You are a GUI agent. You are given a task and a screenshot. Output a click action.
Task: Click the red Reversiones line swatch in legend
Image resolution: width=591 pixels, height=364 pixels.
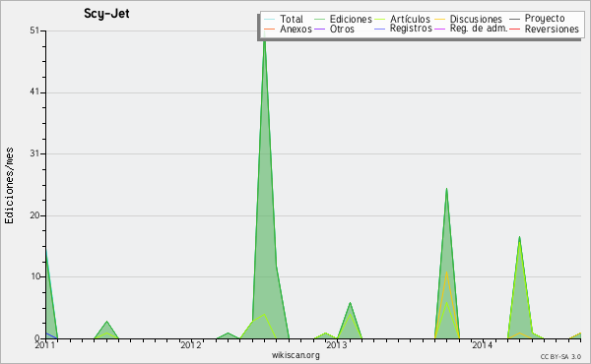click(x=515, y=29)
